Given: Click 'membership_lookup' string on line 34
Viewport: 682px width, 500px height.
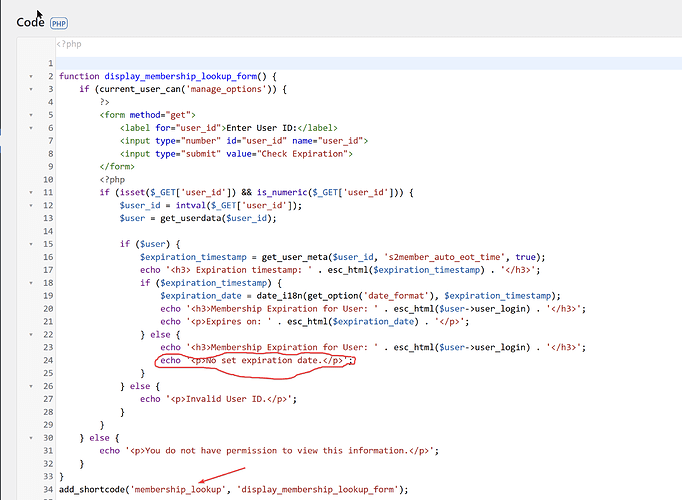Looking at the screenshot, I should pyautogui.click(x=178, y=490).
